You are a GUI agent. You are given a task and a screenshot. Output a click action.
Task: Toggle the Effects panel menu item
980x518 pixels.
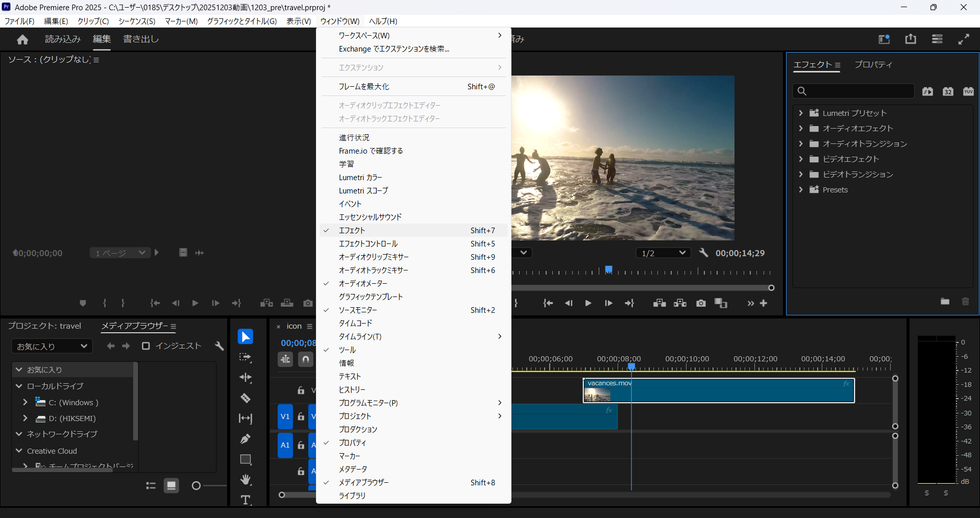(352, 231)
